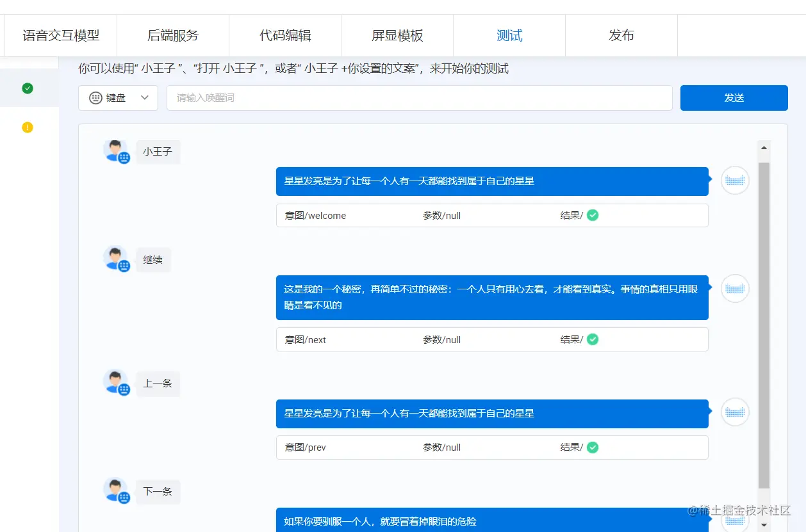This screenshot has height=532, width=806.
Task: Click 参数/null in the prev row
Action: point(441,447)
